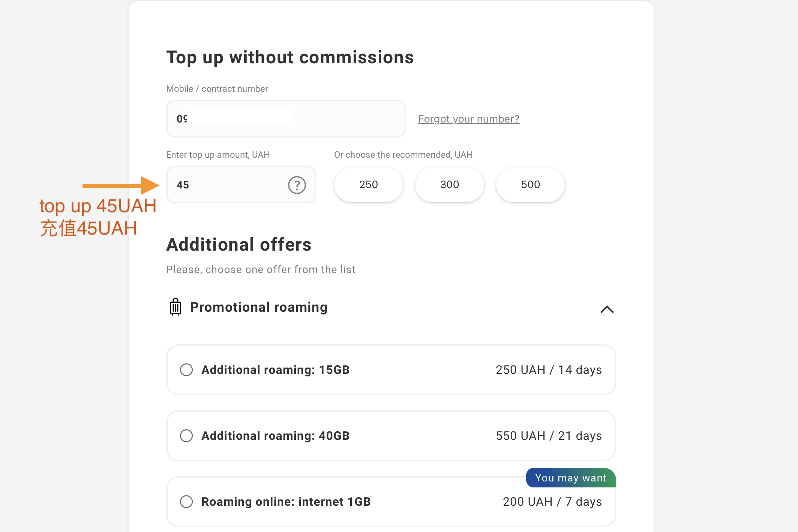Image resolution: width=798 pixels, height=532 pixels.
Task: Click the 250 UAH / 14 days price
Action: pos(548,370)
